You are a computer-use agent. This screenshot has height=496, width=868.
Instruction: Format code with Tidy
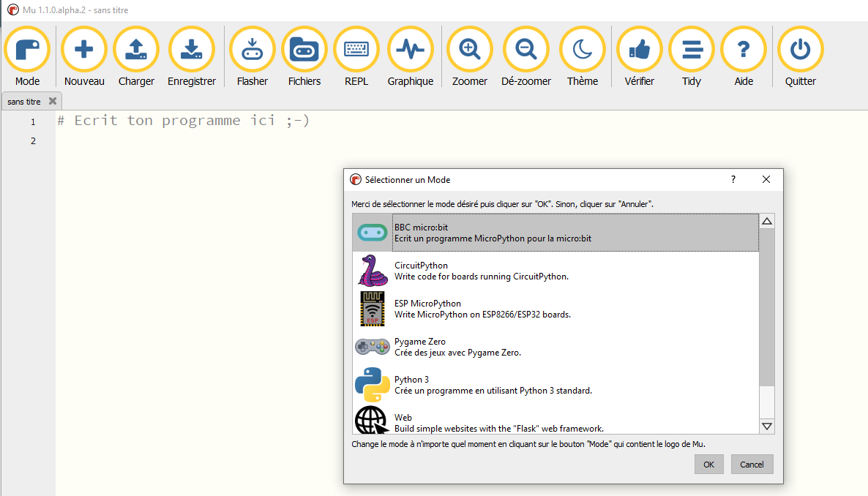[x=692, y=56]
